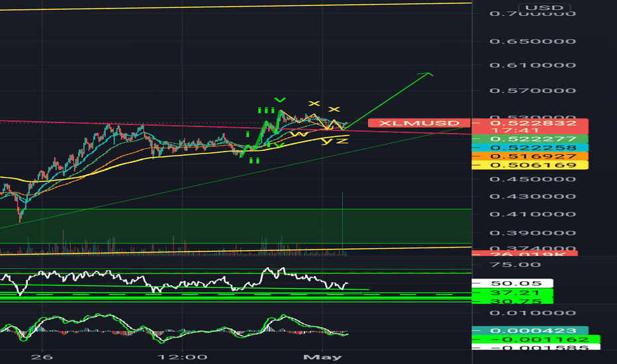Image resolution: width=617 pixels, height=364 pixels.
Task: Click the XLMUSD symbol price label
Action: tap(419, 123)
